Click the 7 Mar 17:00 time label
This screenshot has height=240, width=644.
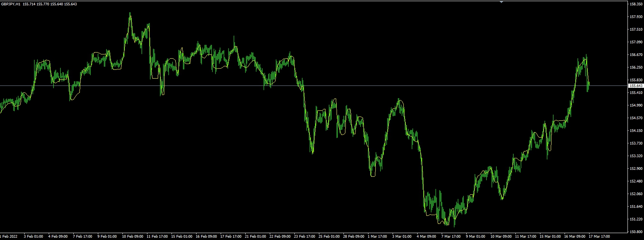tap(451, 237)
